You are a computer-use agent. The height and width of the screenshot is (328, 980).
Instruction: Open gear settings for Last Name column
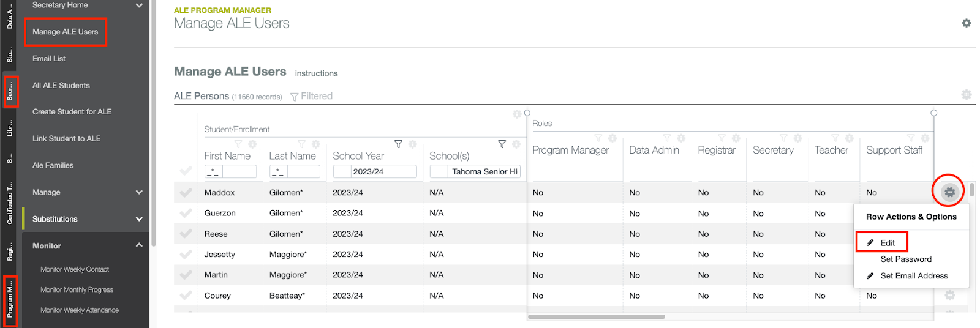pyautogui.click(x=315, y=144)
